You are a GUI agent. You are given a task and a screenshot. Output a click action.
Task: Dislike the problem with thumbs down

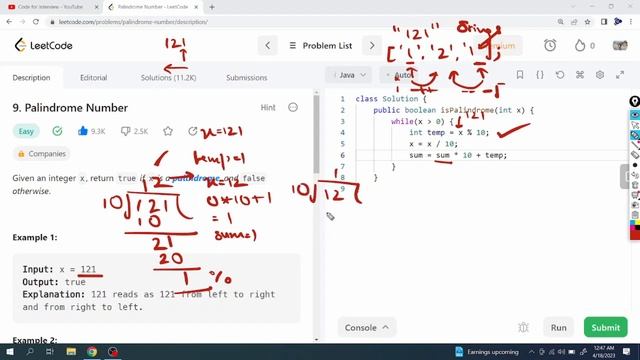tap(125, 131)
